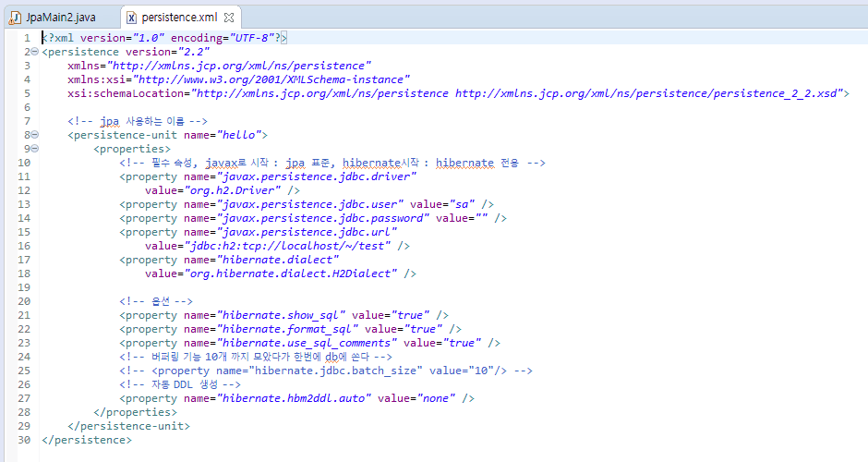This screenshot has height=462, width=868.
Task: Click the Java file icon on JpaMain2.java tab
Action: [15, 18]
